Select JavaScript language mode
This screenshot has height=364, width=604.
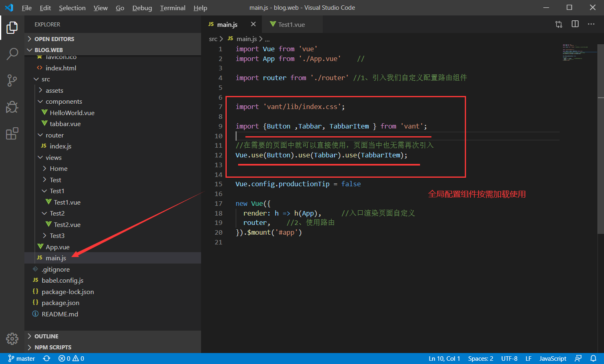tap(553, 358)
